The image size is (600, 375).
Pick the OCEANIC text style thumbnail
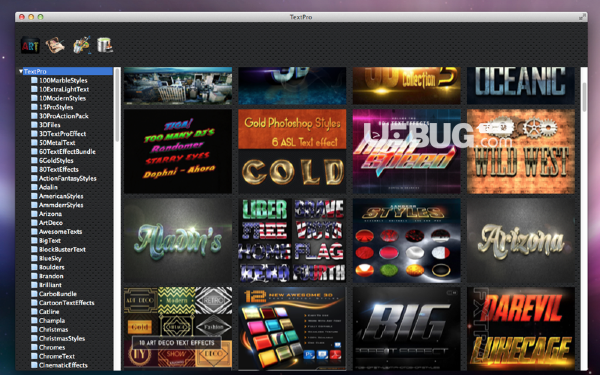(x=521, y=85)
